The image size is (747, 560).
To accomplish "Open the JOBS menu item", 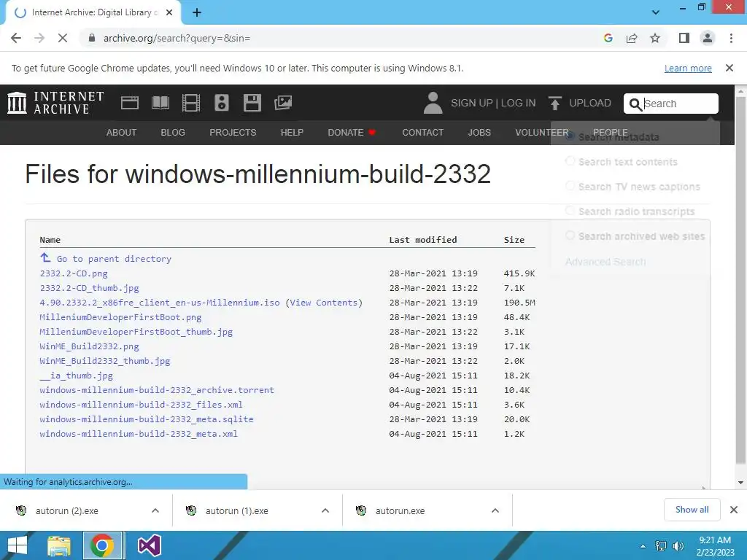I will [x=479, y=133].
